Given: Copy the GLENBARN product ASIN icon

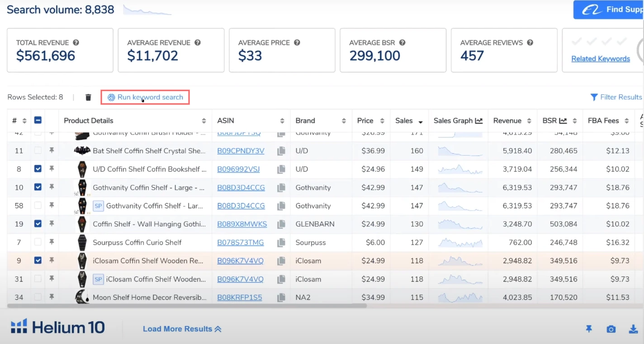Looking at the screenshot, I should coord(281,224).
